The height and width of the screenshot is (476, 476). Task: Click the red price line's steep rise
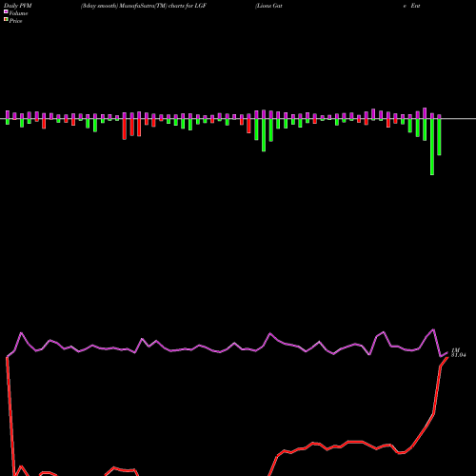[x=437, y=390]
